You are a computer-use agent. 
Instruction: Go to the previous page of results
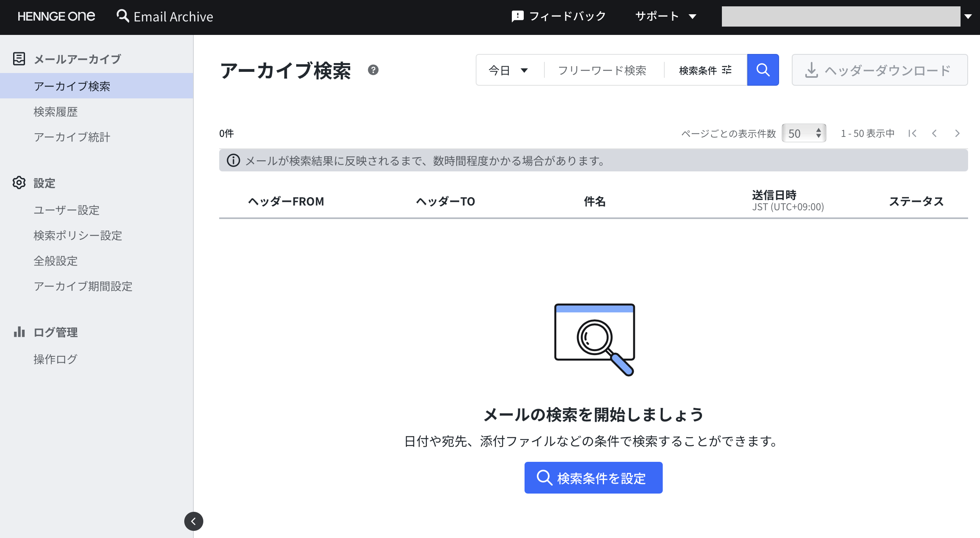coord(934,133)
